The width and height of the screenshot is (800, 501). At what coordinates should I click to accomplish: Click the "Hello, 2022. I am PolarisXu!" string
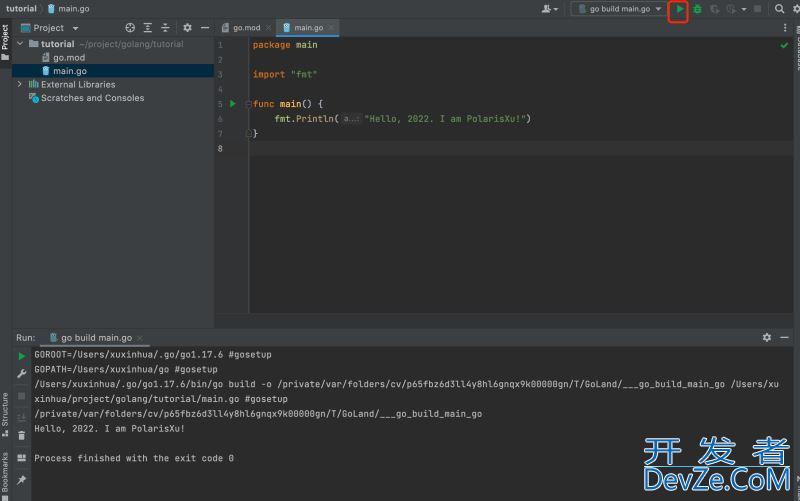coord(445,119)
